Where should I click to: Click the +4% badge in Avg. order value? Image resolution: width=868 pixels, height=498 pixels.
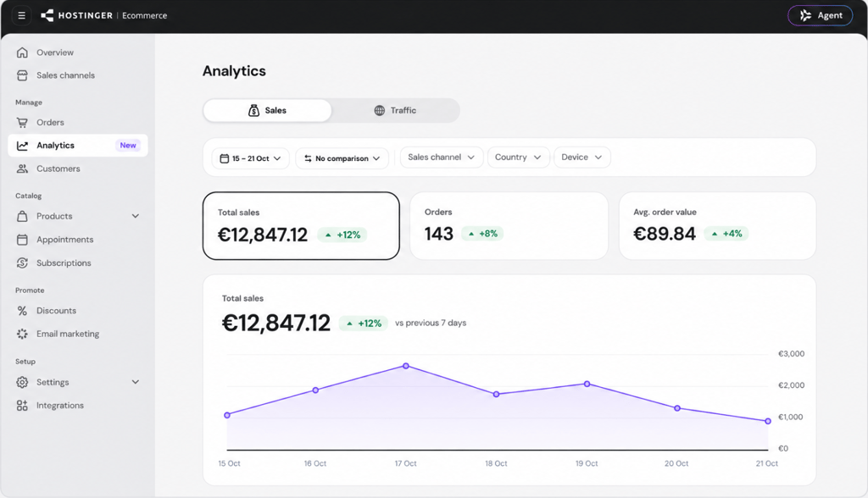click(726, 234)
